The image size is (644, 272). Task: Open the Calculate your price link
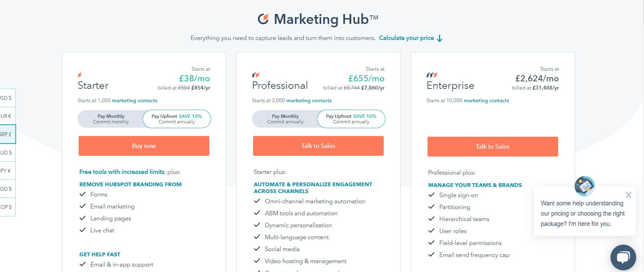(x=406, y=38)
